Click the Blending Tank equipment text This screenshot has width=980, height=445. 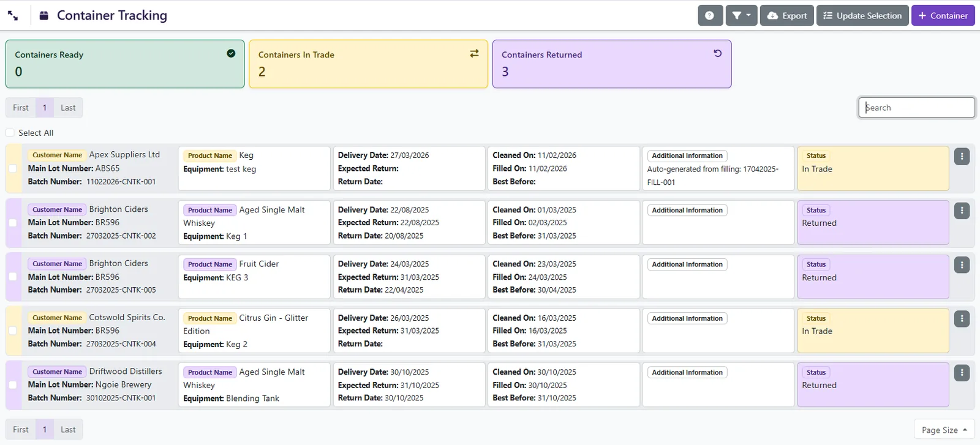pyautogui.click(x=252, y=398)
